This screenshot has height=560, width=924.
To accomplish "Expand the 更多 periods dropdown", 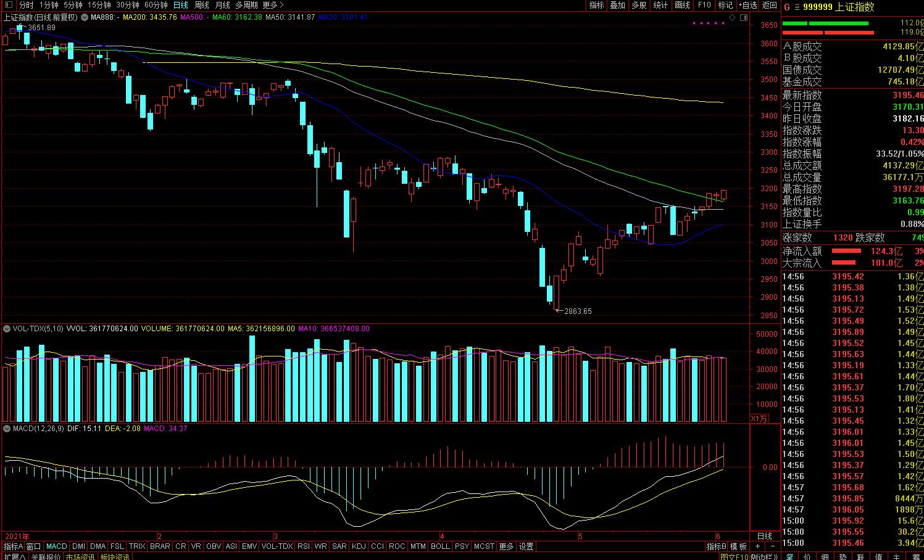I will (x=273, y=5).
